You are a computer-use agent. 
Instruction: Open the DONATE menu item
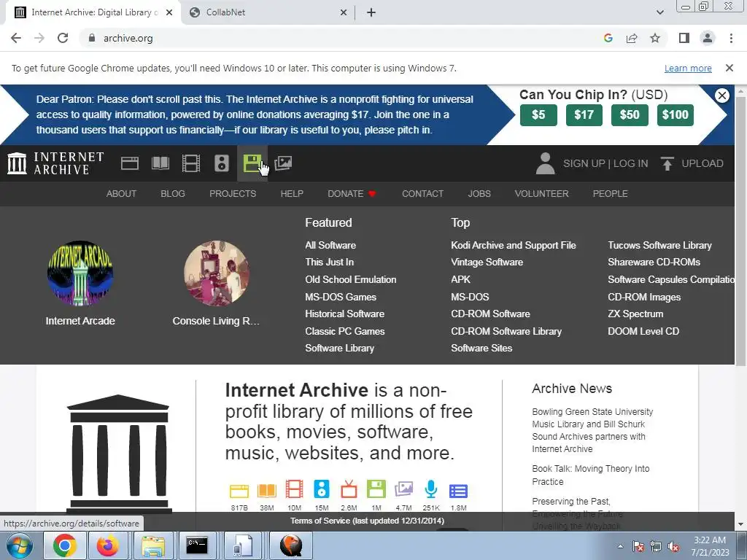[352, 194]
